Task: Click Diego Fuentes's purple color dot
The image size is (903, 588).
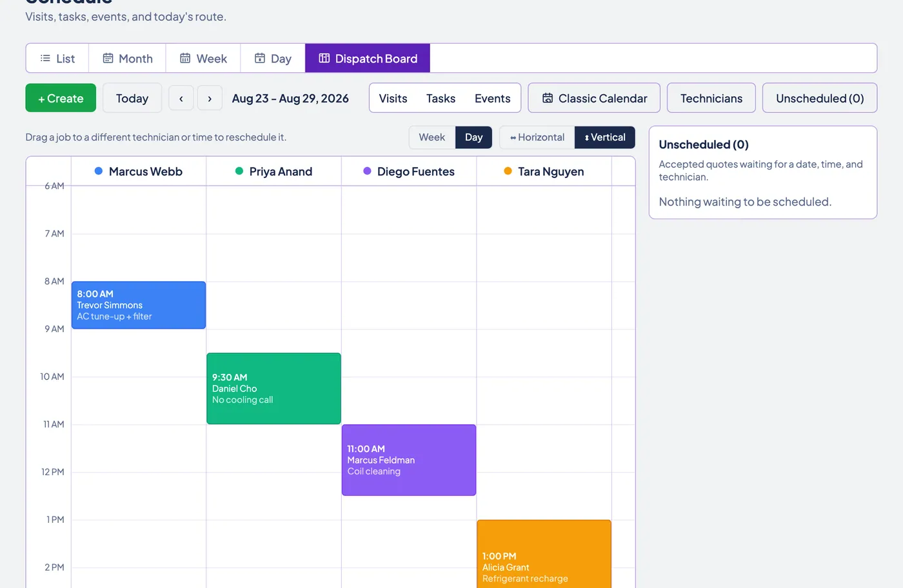Action: click(367, 171)
